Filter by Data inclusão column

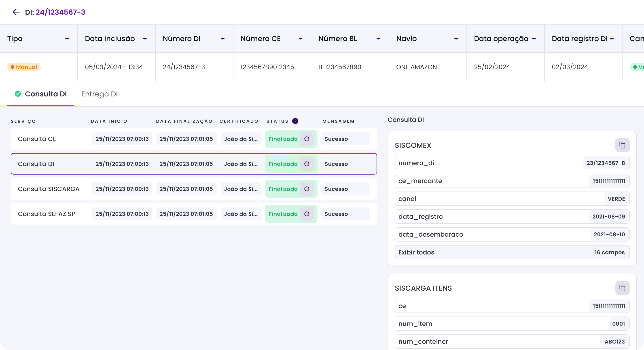(145, 38)
